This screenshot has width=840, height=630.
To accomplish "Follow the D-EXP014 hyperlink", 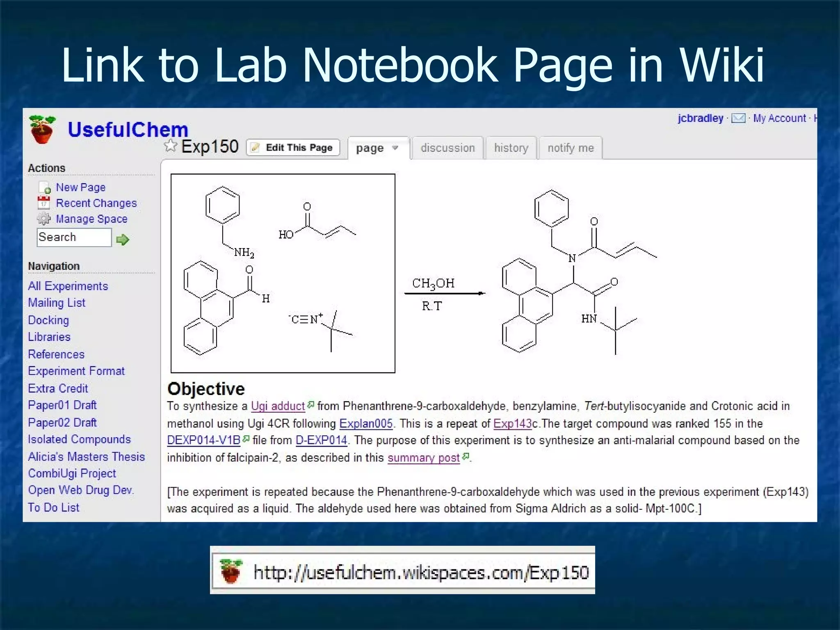I will [322, 441].
